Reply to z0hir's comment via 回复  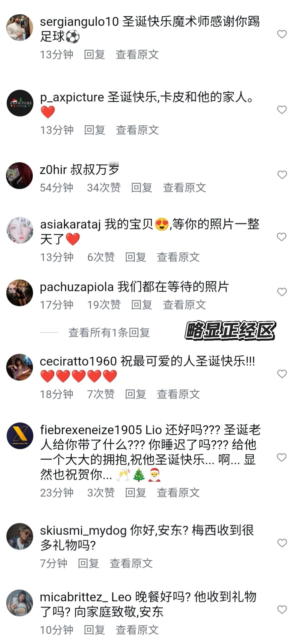(142, 187)
